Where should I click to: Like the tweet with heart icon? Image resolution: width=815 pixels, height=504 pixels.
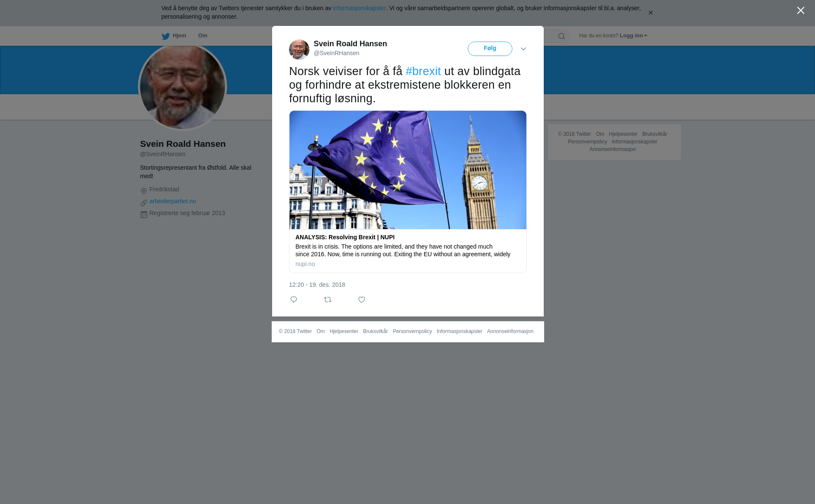[362, 300]
